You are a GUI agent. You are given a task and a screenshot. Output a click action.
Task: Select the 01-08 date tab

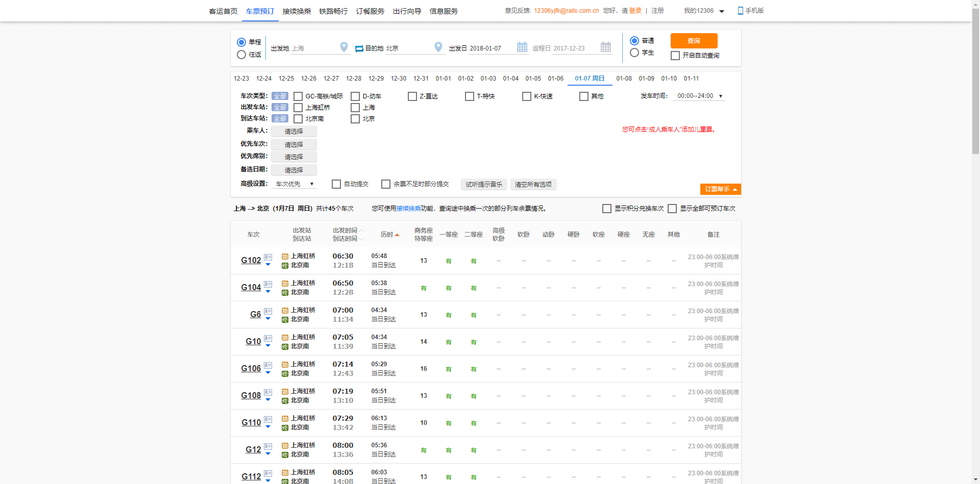(624, 79)
